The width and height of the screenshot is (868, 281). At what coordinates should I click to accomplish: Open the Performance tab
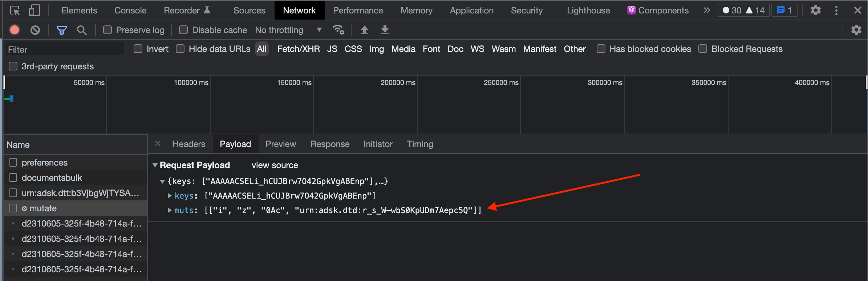click(358, 11)
